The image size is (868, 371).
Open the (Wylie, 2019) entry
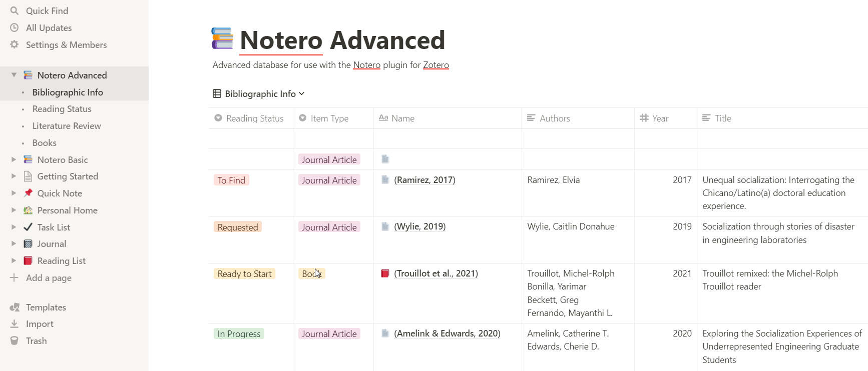(419, 226)
